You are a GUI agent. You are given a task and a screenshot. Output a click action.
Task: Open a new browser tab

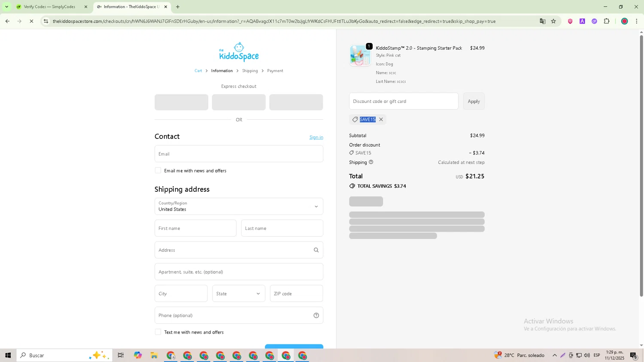click(178, 7)
